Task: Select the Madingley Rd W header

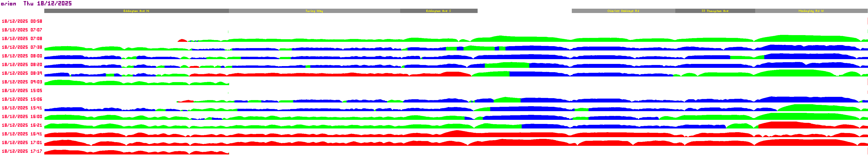Action: click(811, 11)
